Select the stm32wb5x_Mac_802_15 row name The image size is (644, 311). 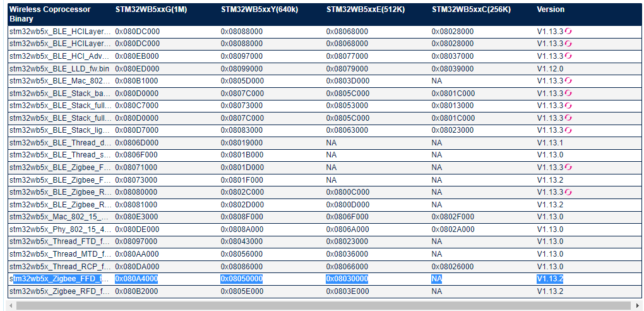(60, 217)
